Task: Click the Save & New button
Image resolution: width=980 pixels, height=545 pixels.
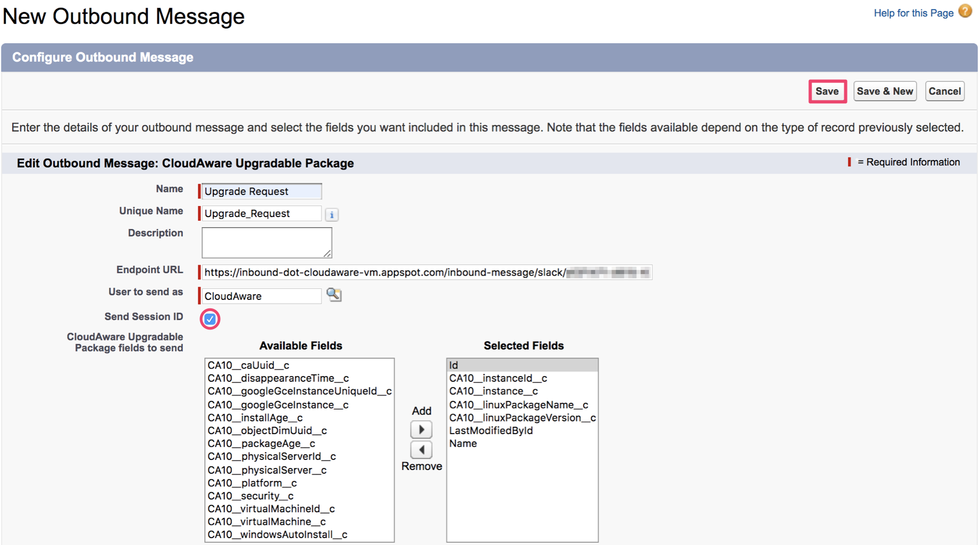Action: click(x=884, y=91)
